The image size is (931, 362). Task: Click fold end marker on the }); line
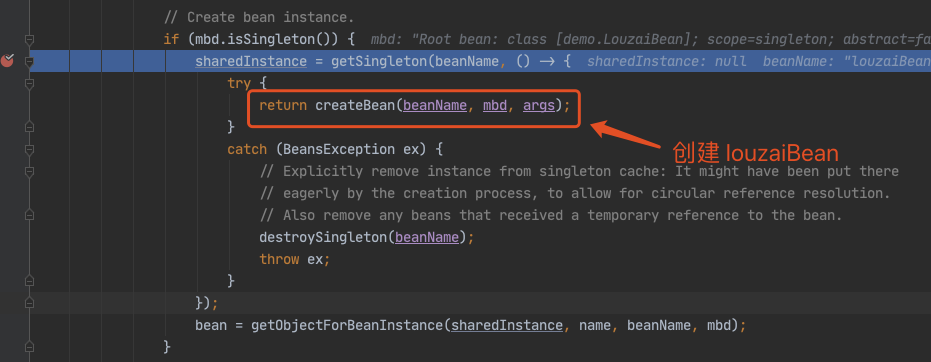coord(29,303)
